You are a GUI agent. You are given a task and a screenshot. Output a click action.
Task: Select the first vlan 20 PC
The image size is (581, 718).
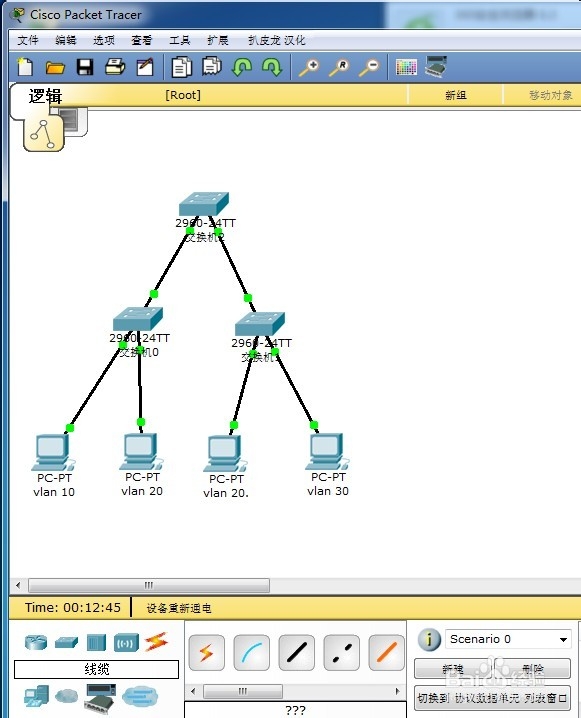click(141, 451)
